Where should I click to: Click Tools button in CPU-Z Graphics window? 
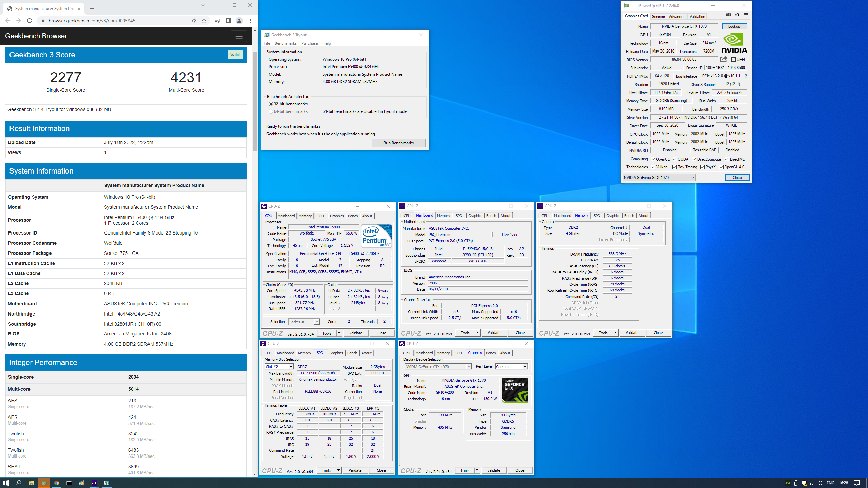[465, 470]
